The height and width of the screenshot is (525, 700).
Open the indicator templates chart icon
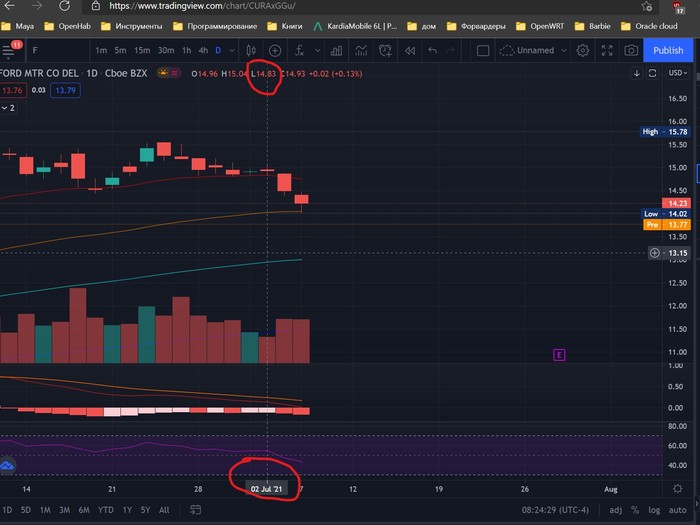pos(361,50)
